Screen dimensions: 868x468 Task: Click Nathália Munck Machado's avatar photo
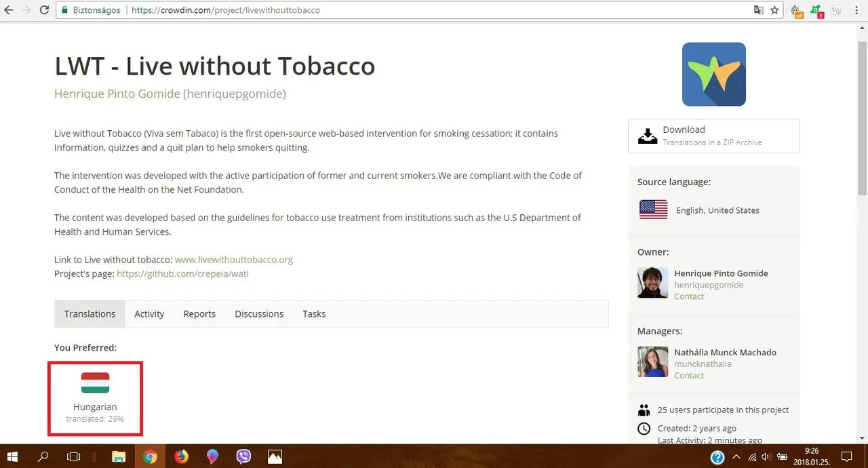tap(652, 362)
